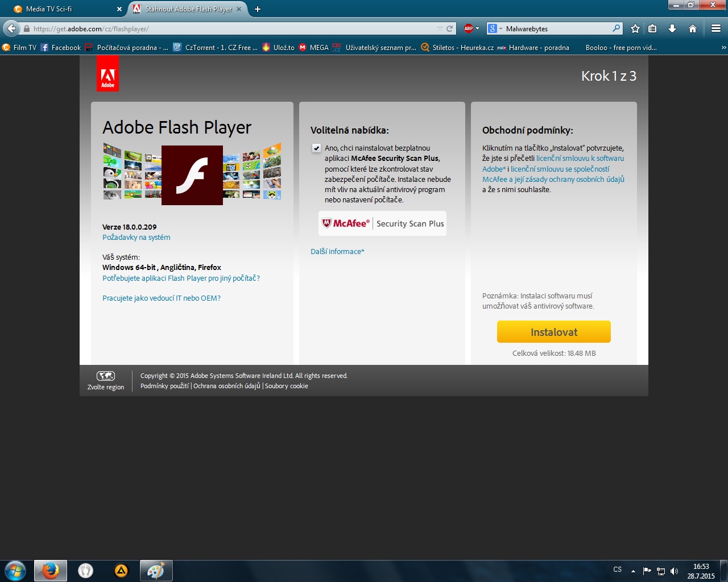Reload the page with the refresh icon

[x=450, y=28]
